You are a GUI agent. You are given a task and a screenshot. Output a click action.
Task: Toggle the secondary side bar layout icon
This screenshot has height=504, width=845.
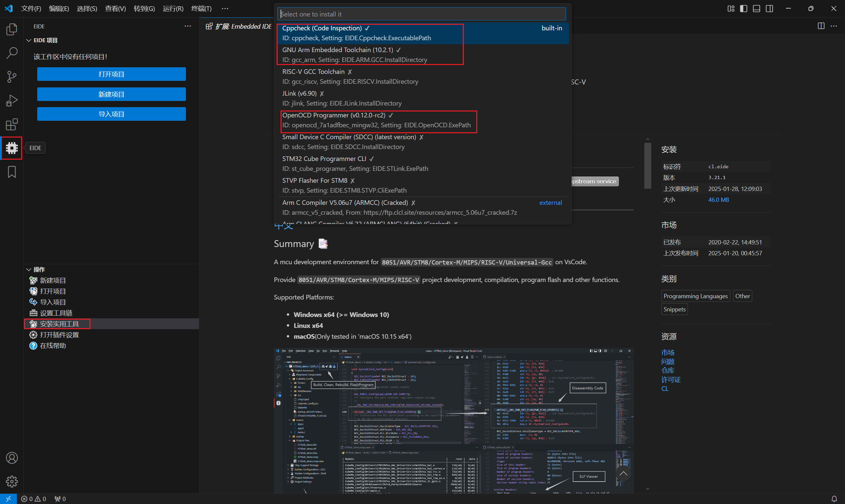click(769, 9)
